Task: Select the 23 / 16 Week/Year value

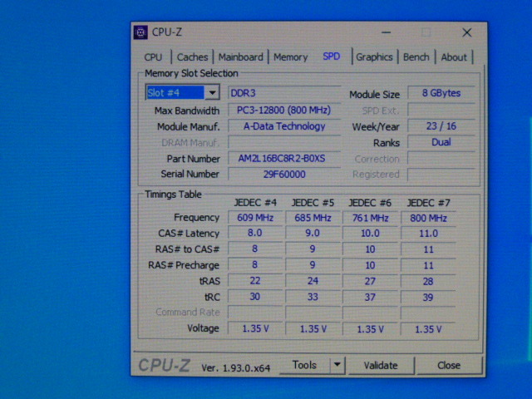Action: click(441, 126)
